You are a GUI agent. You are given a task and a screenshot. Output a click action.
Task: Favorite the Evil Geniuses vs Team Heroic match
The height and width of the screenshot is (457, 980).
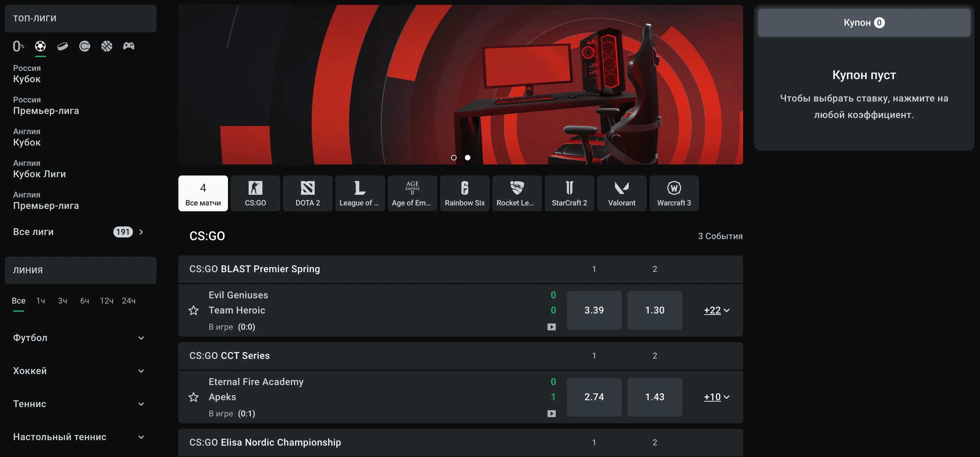[193, 310]
